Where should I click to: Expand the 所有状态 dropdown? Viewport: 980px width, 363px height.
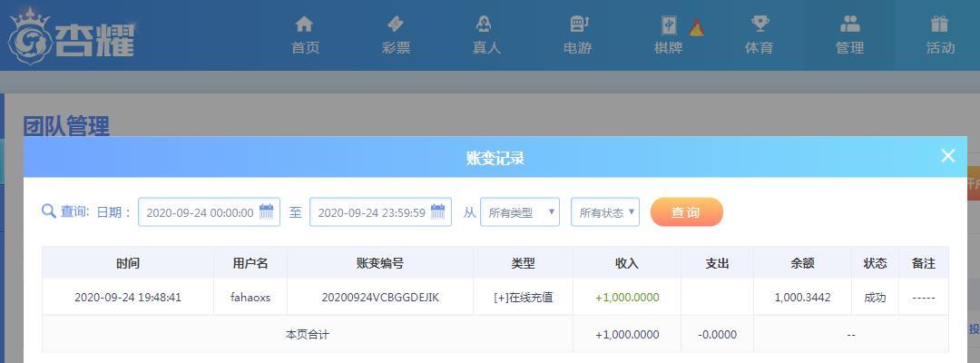[x=605, y=211]
